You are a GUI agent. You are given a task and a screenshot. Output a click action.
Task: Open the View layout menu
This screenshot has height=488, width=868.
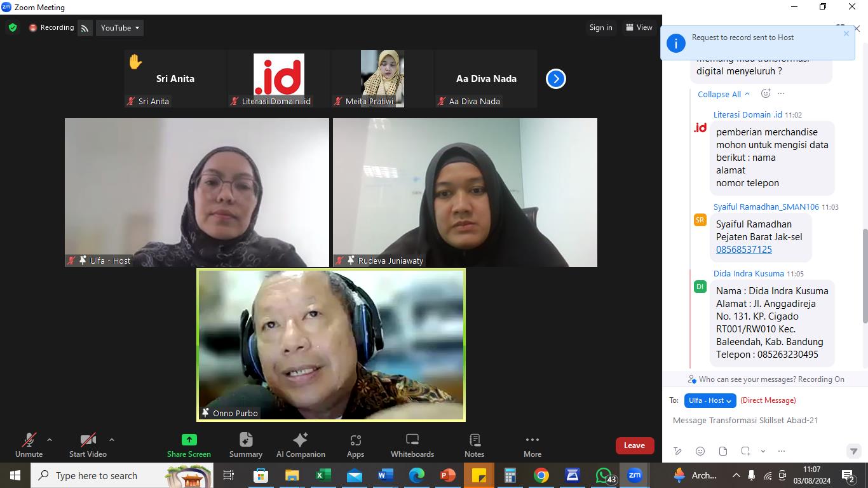[639, 27]
